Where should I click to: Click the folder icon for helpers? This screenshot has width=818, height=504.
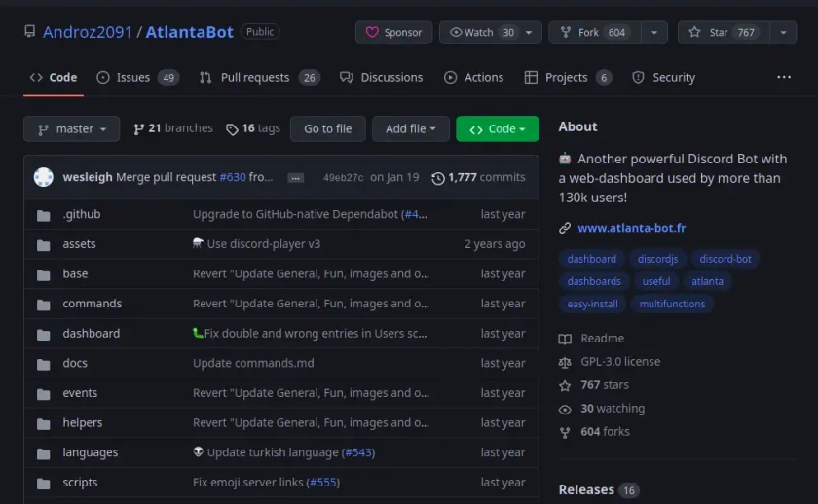point(43,424)
